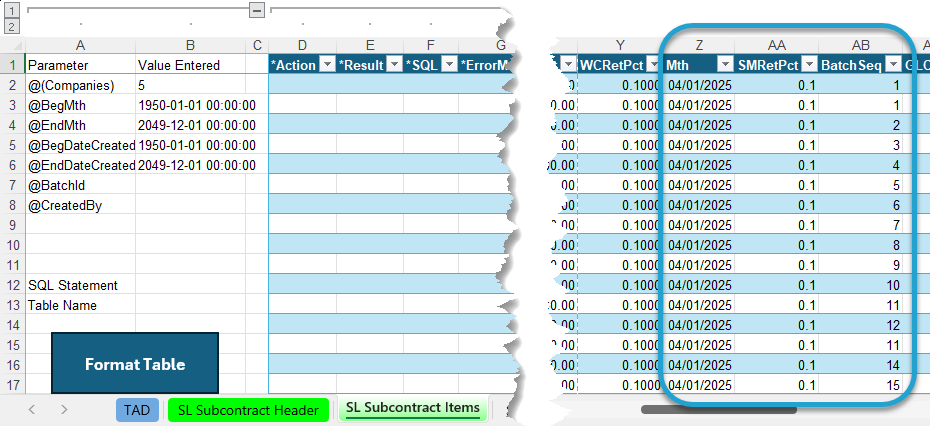Go to previous sheet tabs arrow

pos(33,409)
